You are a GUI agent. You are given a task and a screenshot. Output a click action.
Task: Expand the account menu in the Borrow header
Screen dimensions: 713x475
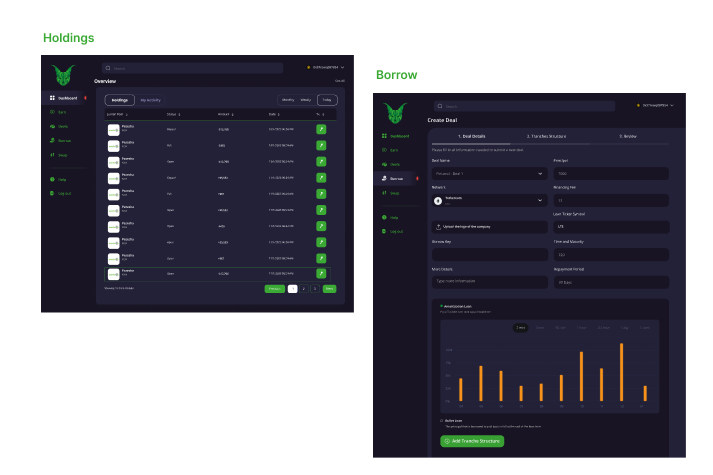673,105
